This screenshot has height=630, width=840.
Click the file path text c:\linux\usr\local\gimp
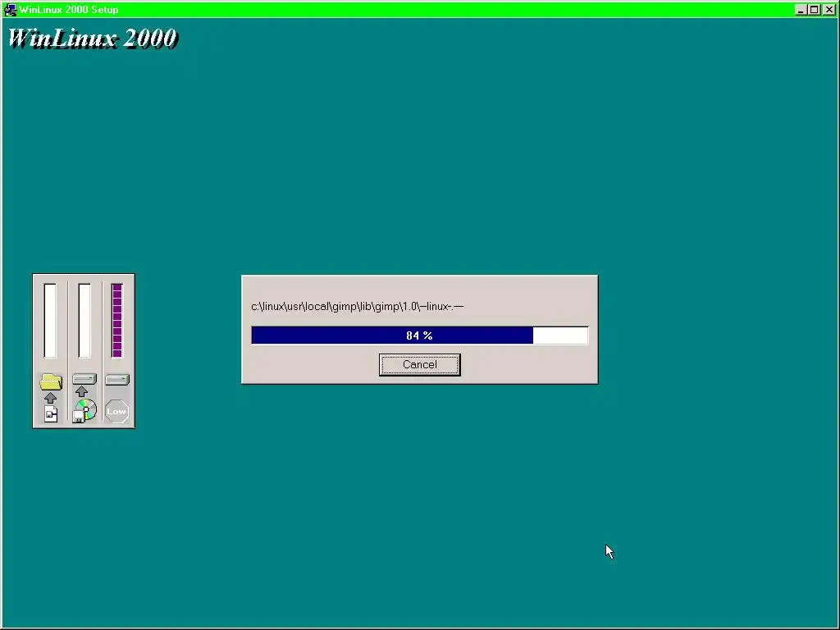tap(358, 307)
